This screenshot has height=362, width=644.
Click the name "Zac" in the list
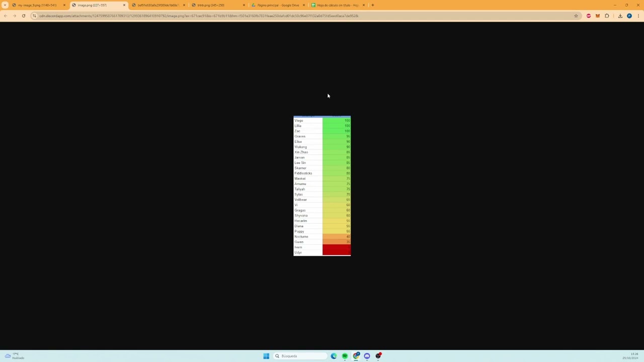tap(297, 131)
